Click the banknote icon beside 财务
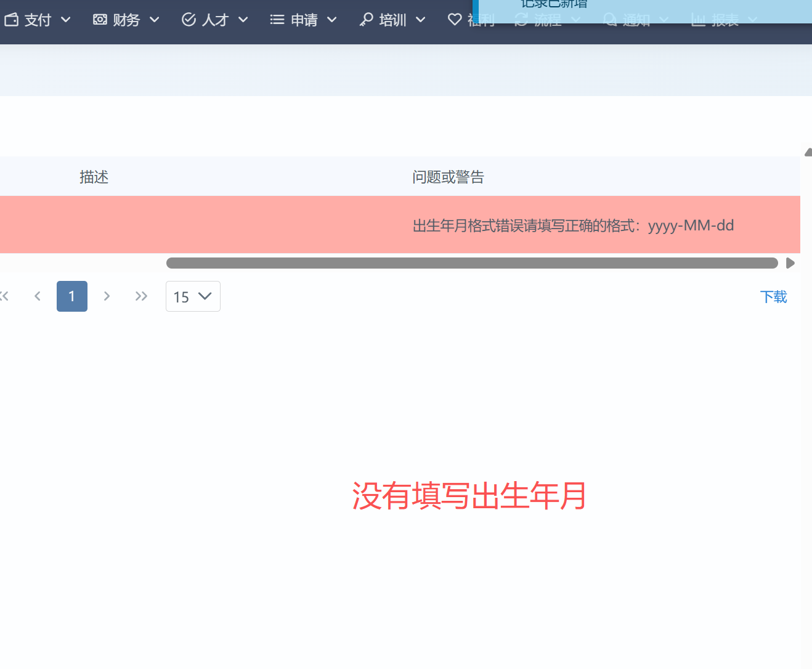Screen dimensions: 812x669 point(100,20)
